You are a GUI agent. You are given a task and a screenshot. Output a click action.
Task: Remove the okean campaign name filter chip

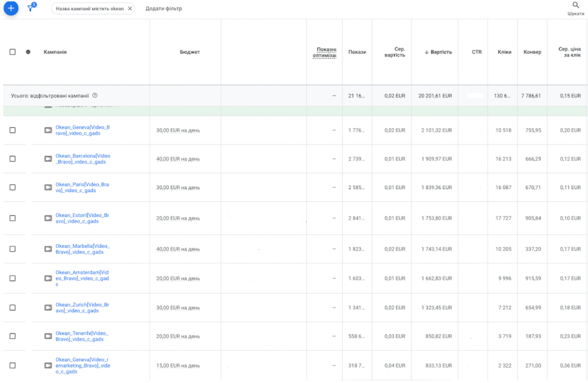(x=130, y=9)
